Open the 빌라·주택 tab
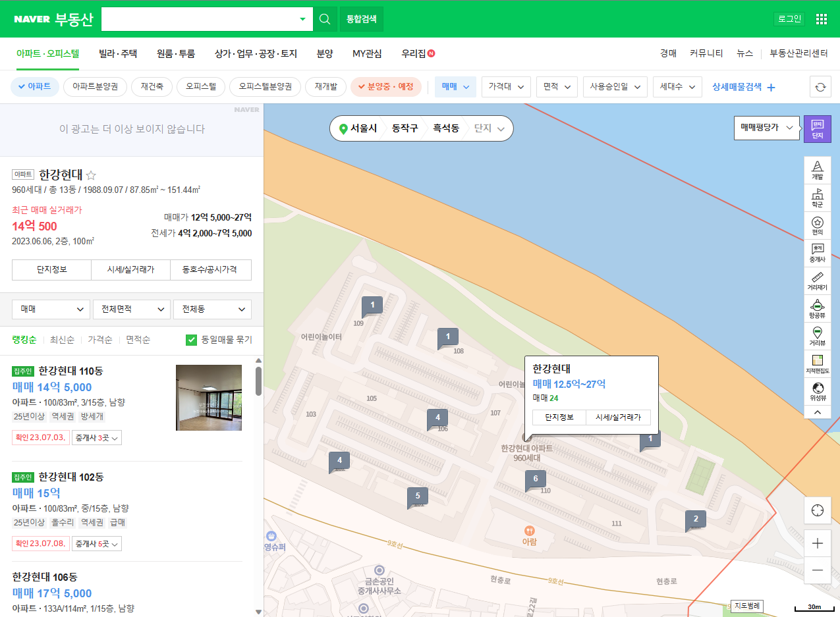The width and height of the screenshot is (840, 617). coord(118,54)
